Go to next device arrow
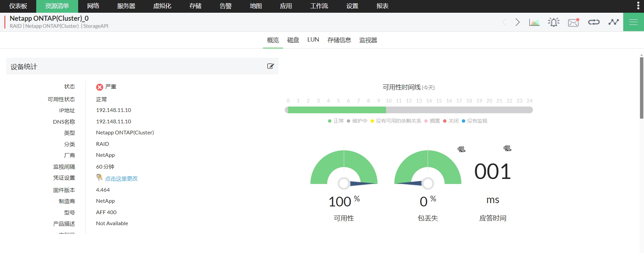644x253 pixels. [x=518, y=22]
